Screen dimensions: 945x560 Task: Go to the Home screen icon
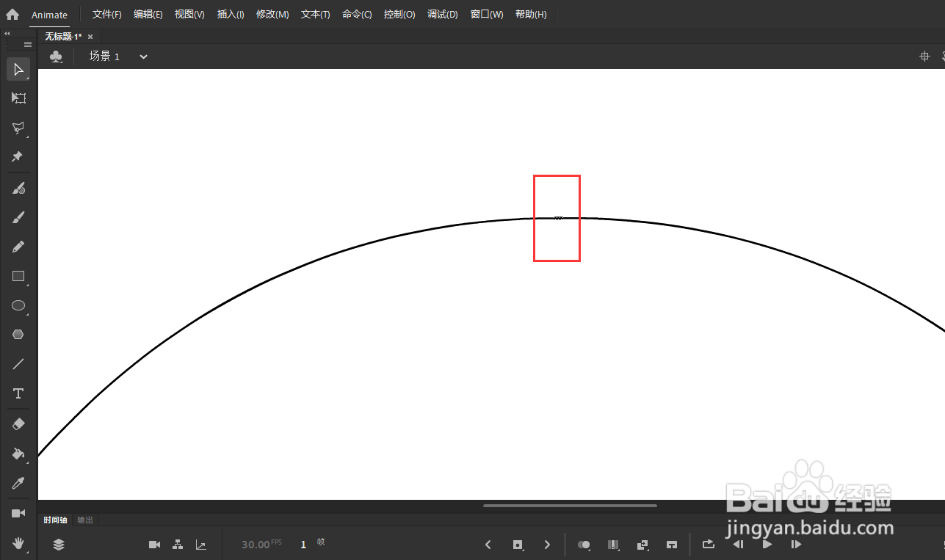click(12, 14)
